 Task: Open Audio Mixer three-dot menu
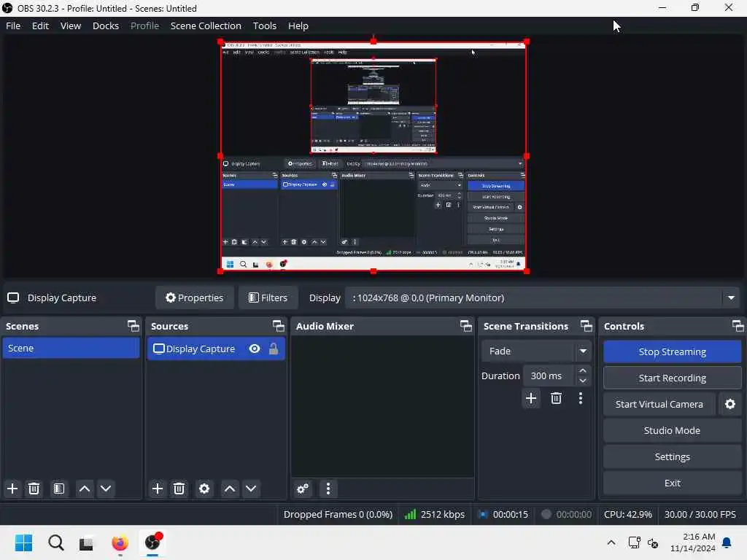[328, 489]
